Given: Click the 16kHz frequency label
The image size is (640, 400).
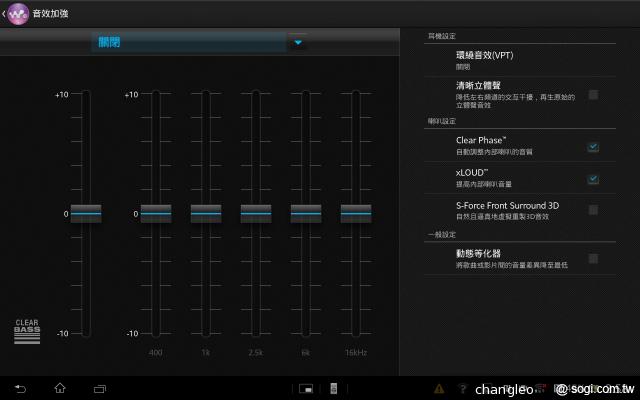Looking at the screenshot, I should coord(356,352).
